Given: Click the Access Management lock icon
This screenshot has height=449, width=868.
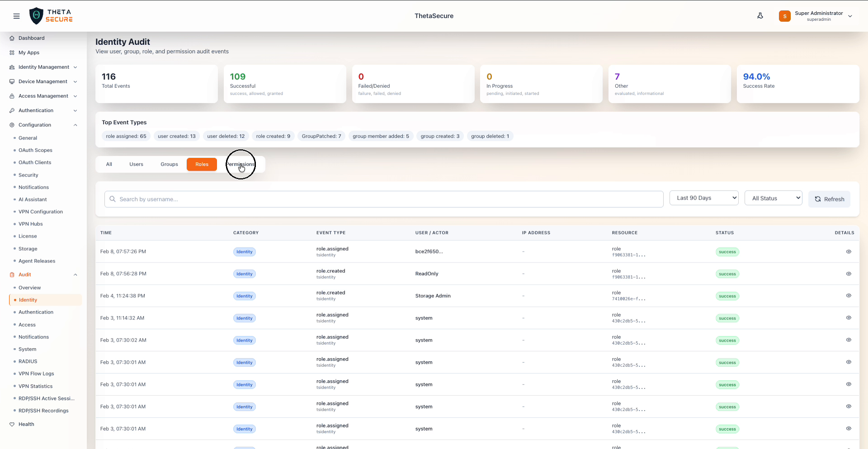Looking at the screenshot, I should pos(11,96).
